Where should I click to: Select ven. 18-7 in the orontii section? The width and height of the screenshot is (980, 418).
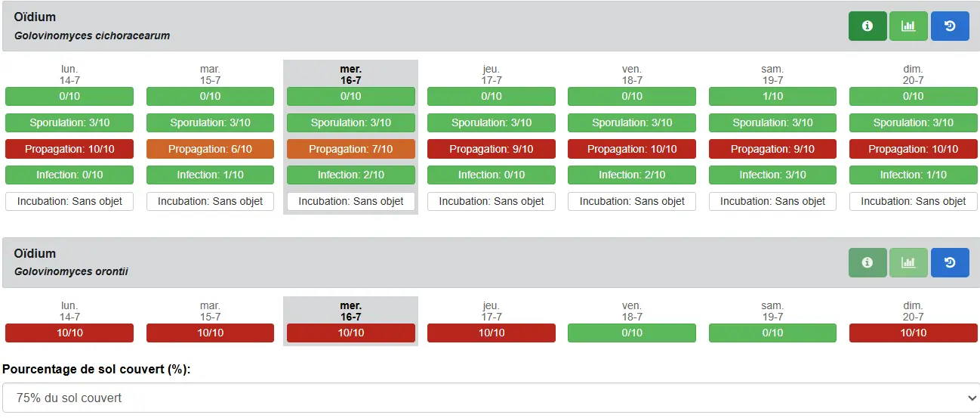[x=632, y=311]
